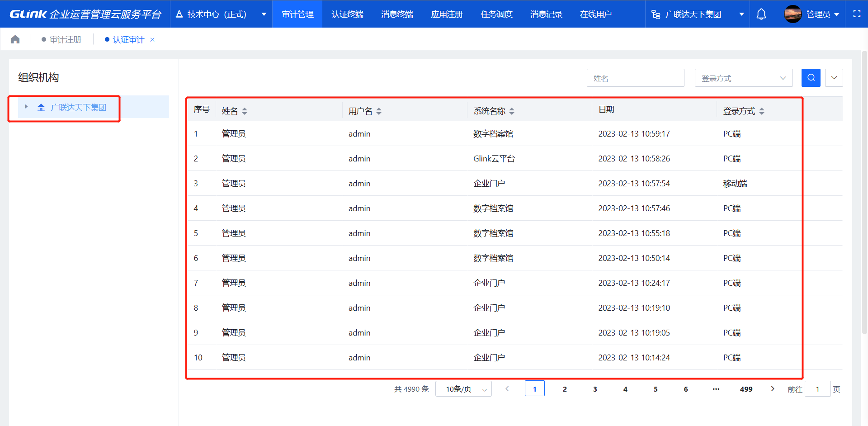Open the 认证终端 menu
Viewport: 868px width, 426px height.
tap(347, 14)
